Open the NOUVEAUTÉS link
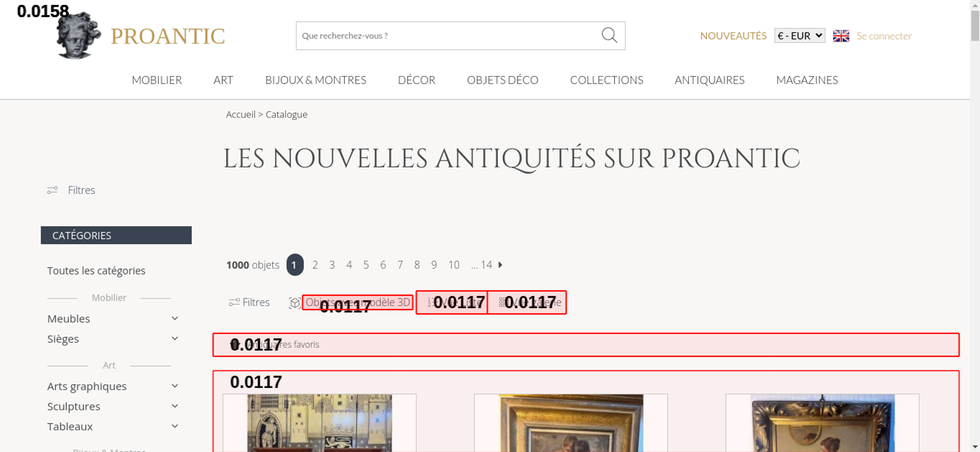 click(x=733, y=36)
